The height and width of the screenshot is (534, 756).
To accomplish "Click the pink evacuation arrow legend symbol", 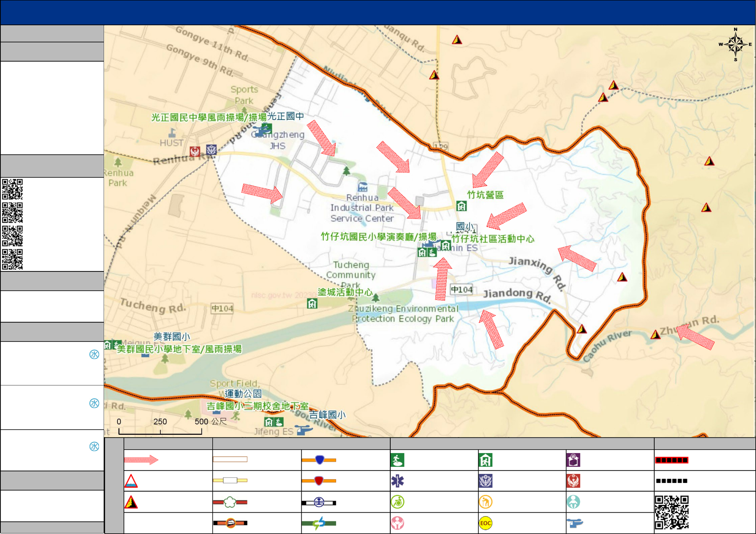I will tap(141, 460).
